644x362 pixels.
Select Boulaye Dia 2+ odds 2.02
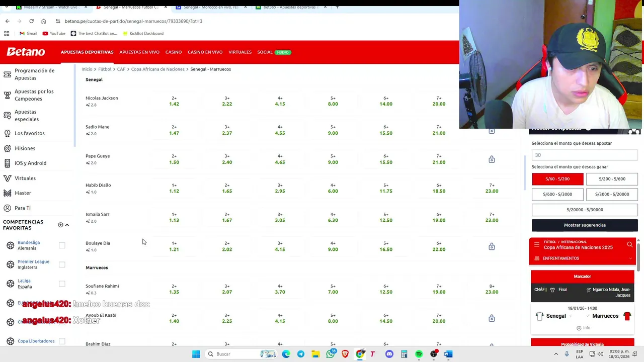(227, 246)
